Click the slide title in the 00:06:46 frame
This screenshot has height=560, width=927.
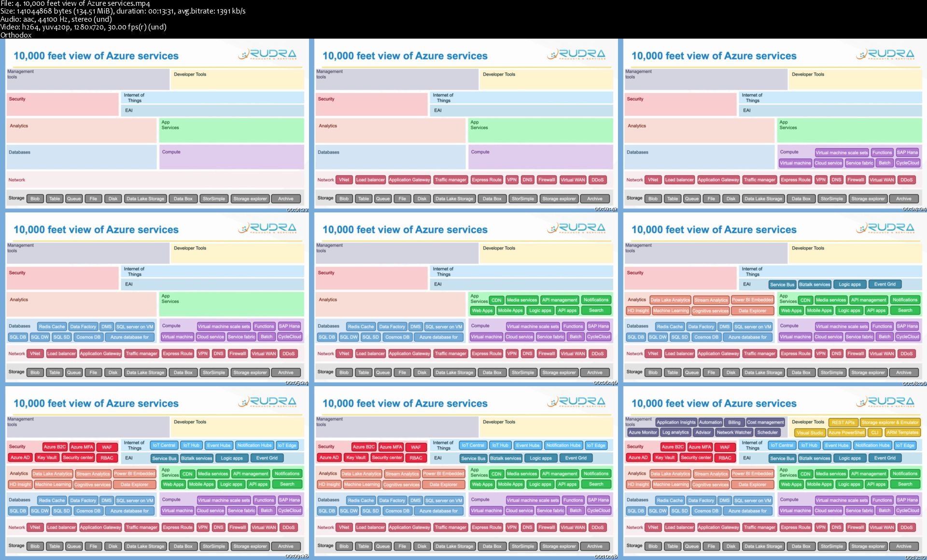pyautogui.click(x=405, y=230)
